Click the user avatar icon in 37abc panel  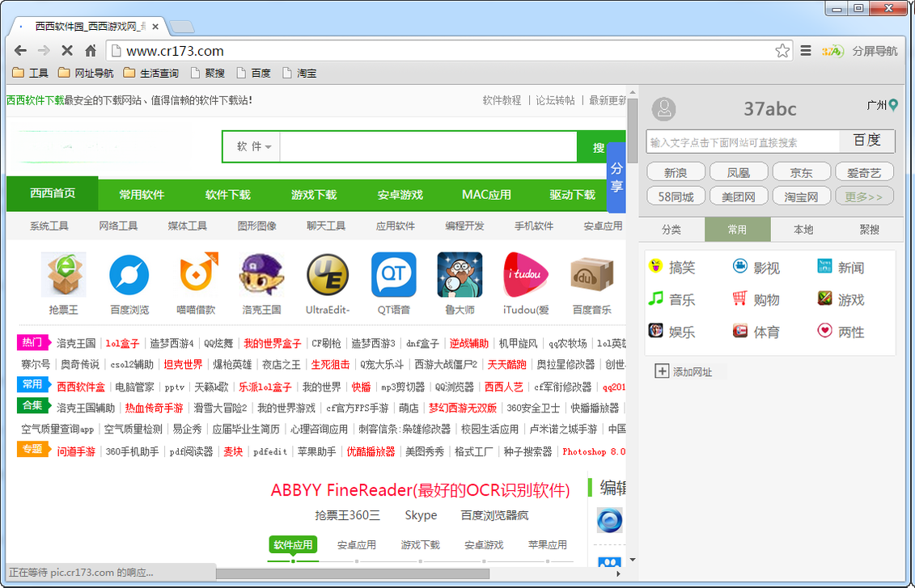coord(663,109)
